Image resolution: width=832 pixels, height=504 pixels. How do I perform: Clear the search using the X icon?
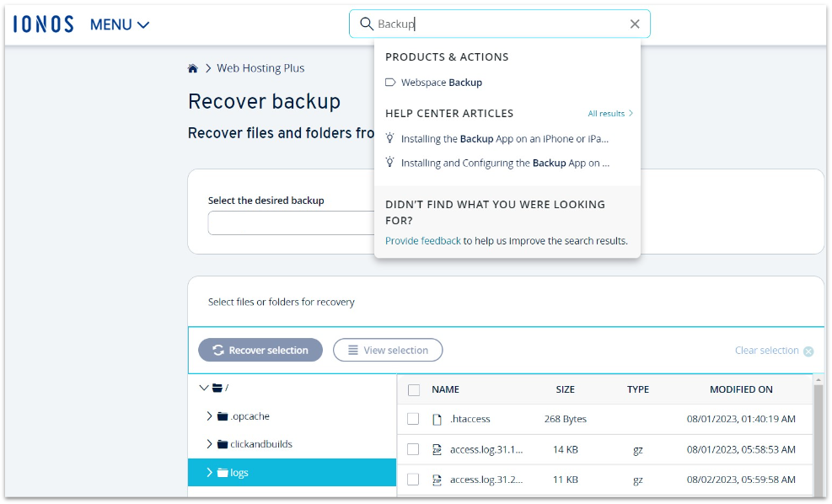(635, 24)
